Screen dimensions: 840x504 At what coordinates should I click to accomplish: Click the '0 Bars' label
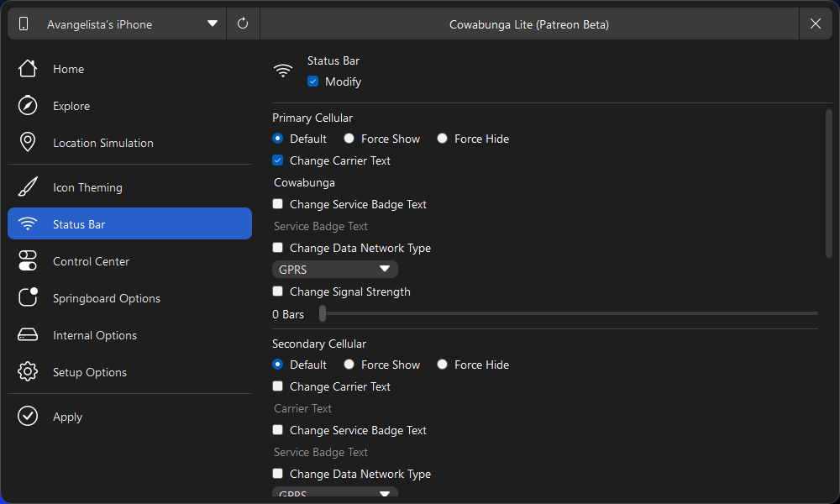tap(288, 314)
